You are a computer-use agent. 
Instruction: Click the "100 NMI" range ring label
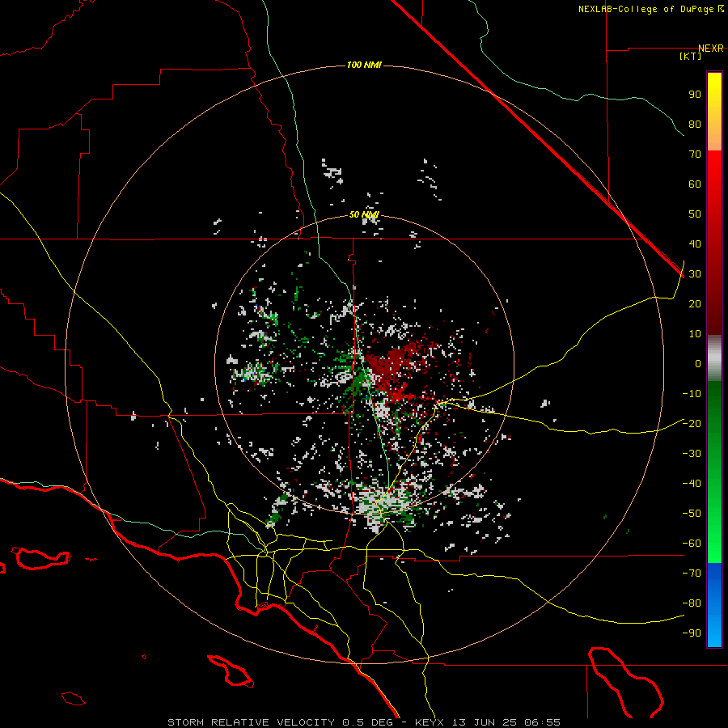click(x=364, y=65)
